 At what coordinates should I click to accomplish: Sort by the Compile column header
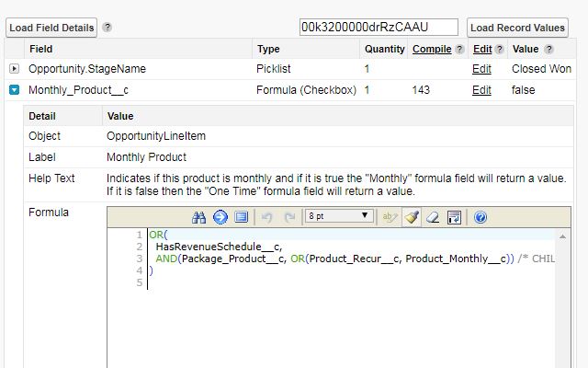point(432,49)
